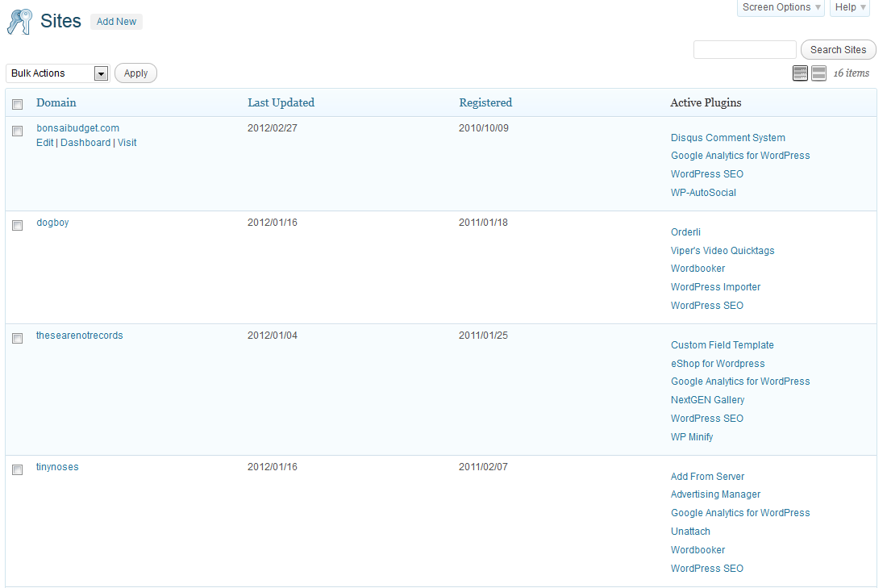This screenshot has height=588, width=887.
Task: Expand the Help panel
Action: point(850,7)
